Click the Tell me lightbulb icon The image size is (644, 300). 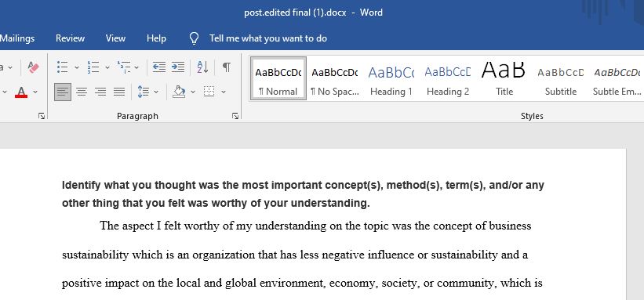click(x=194, y=38)
